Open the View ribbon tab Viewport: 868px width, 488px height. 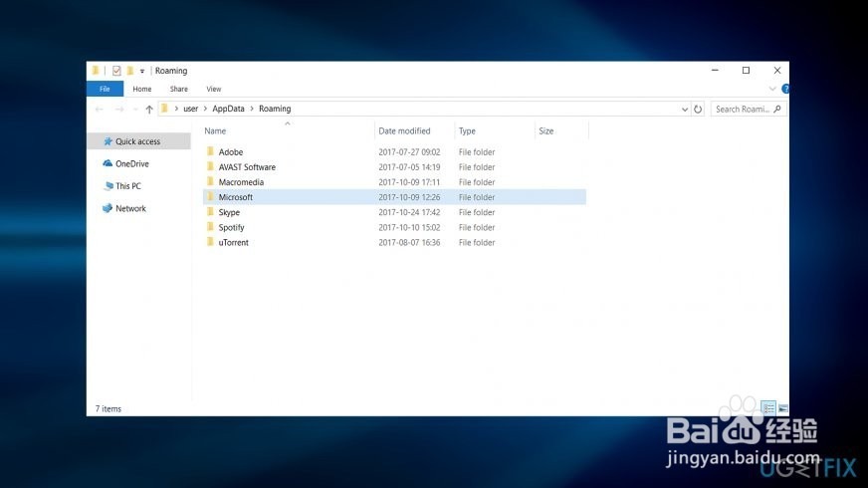[x=214, y=89]
